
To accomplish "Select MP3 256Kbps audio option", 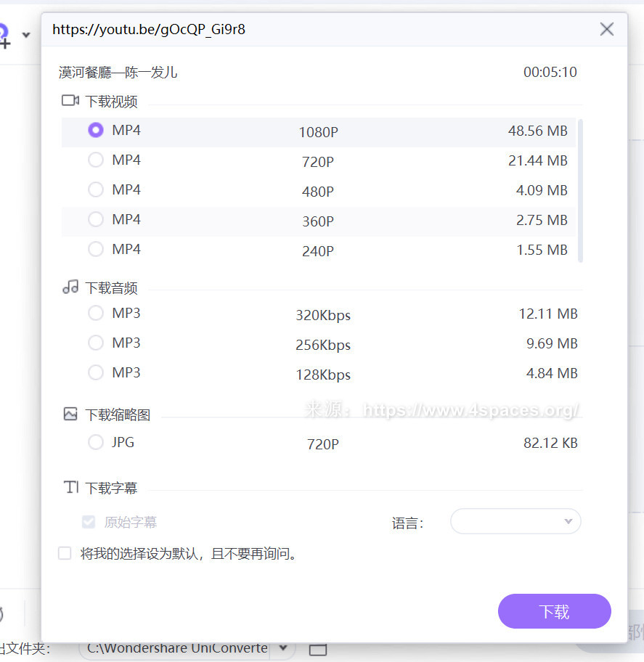I will (95, 343).
